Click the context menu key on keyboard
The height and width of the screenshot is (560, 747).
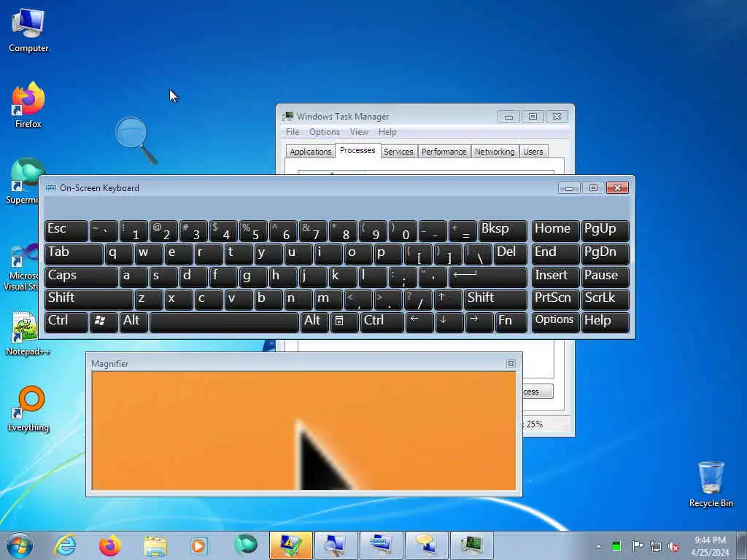[344, 322]
